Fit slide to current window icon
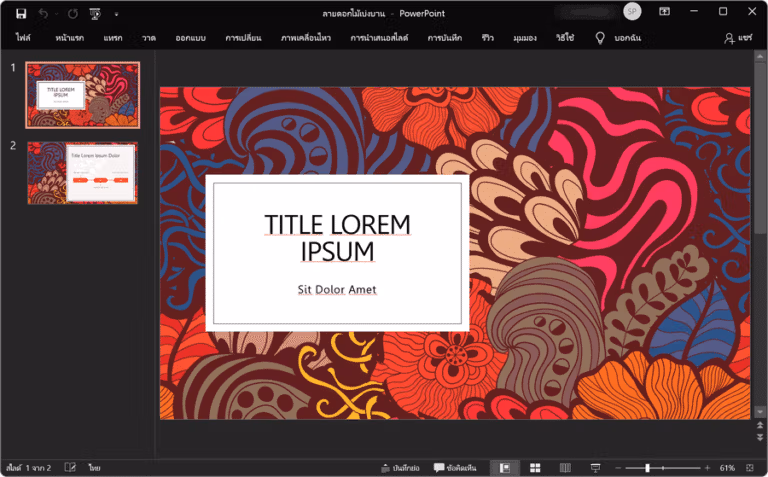 coord(749,468)
